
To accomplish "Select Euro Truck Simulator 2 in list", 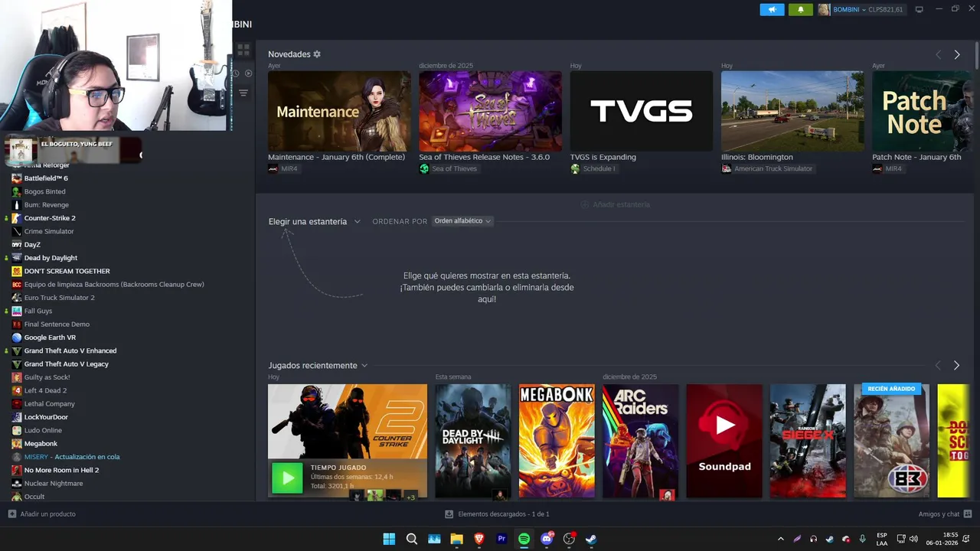I will (59, 298).
